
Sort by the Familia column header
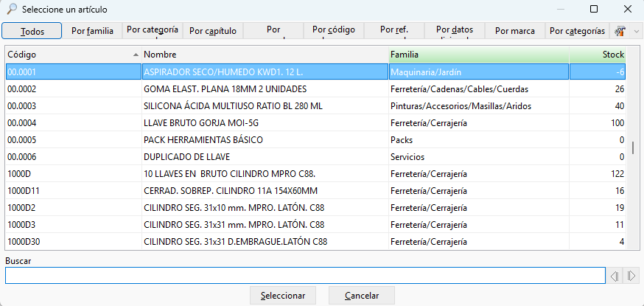point(479,55)
